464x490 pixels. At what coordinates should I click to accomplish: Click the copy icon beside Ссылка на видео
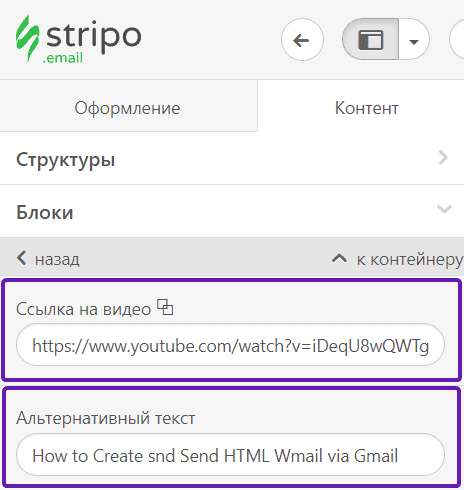coord(165,307)
